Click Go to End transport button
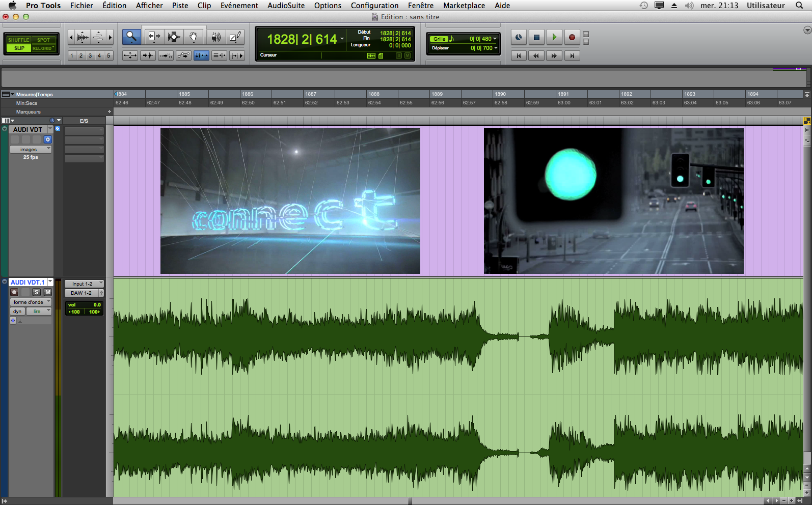The width and height of the screenshot is (812, 505). pos(572,55)
